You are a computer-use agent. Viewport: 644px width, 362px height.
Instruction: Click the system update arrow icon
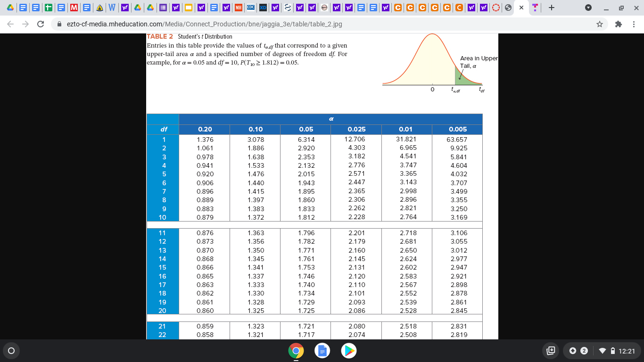pyautogui.click(x=572, y=351)
